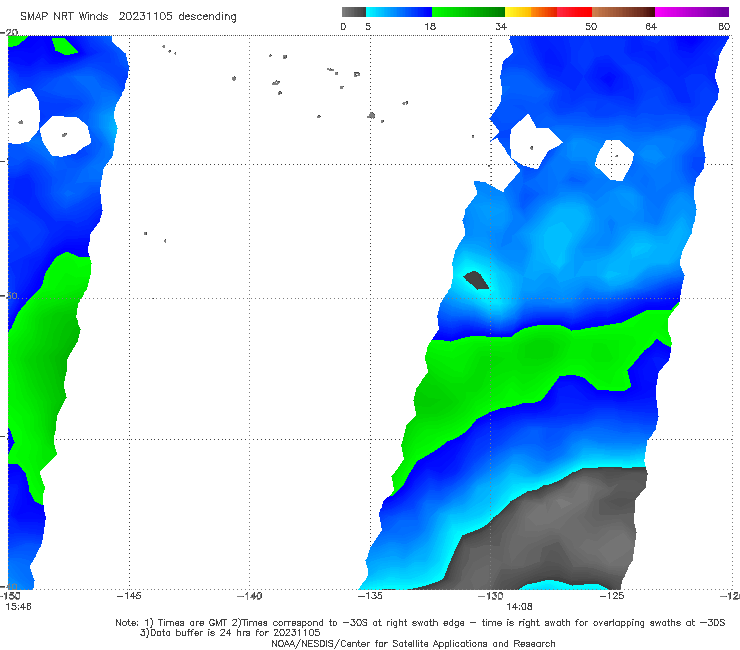
Task: Click the color bar label '64'
Action: (x=651, y=27)
